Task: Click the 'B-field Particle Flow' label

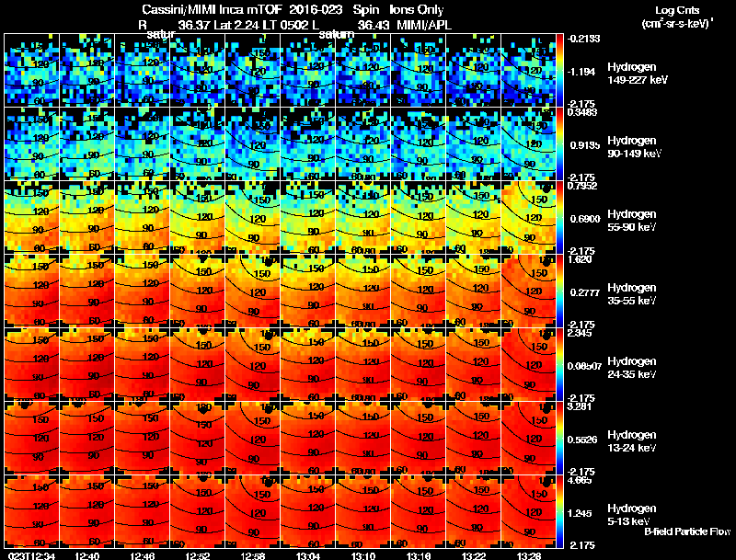Action: tap(687, 531)
